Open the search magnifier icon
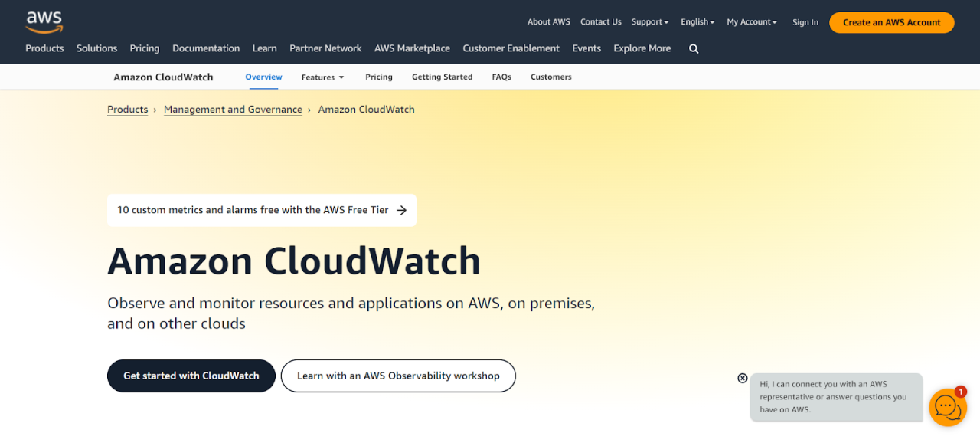Viewport: 980px width, 443px height. click(694, 48)
